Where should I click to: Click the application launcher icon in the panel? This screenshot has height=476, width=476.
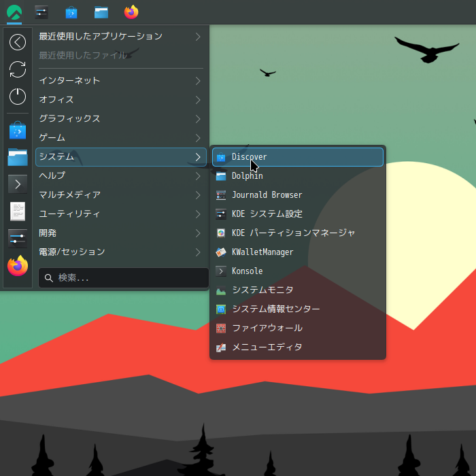14,12
